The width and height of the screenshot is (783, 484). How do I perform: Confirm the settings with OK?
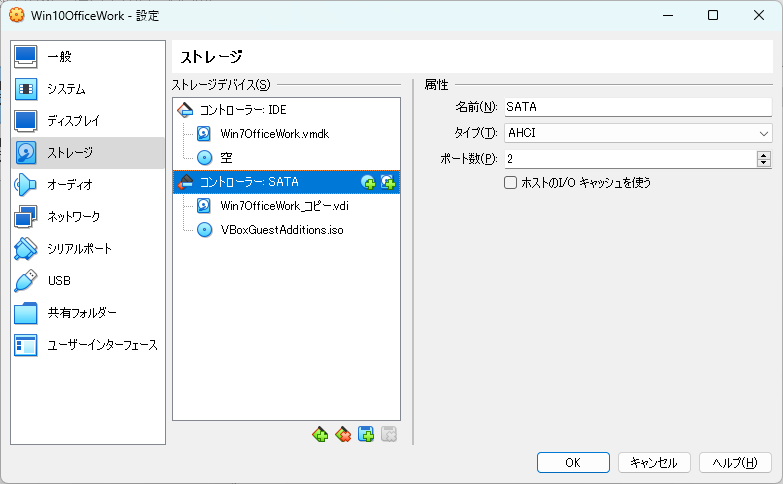point(573,463)
